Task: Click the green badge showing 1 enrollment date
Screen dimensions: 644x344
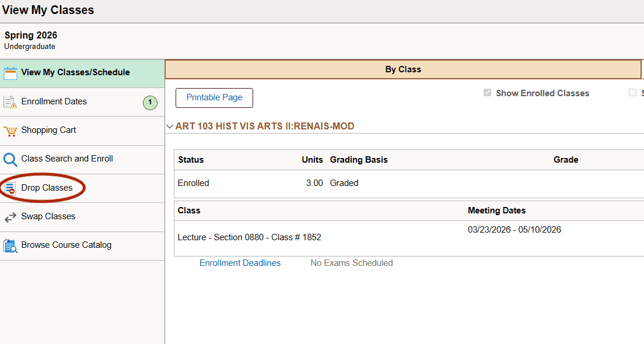Action: pyautogui.click(x=150, y=102)
